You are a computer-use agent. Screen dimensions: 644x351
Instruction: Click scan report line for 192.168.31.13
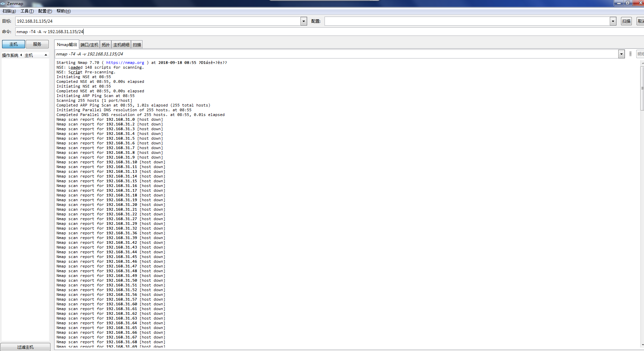click(x=111, y=171)
